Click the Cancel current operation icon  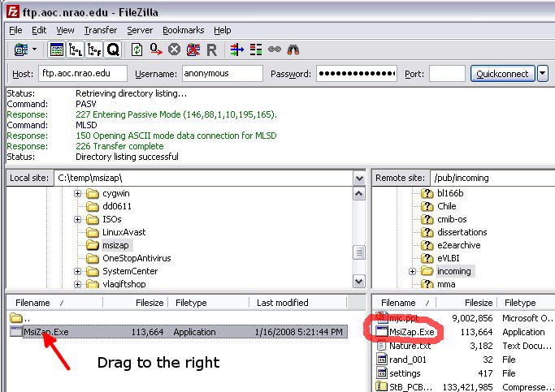pyautogui.click(x=174, y=50)
